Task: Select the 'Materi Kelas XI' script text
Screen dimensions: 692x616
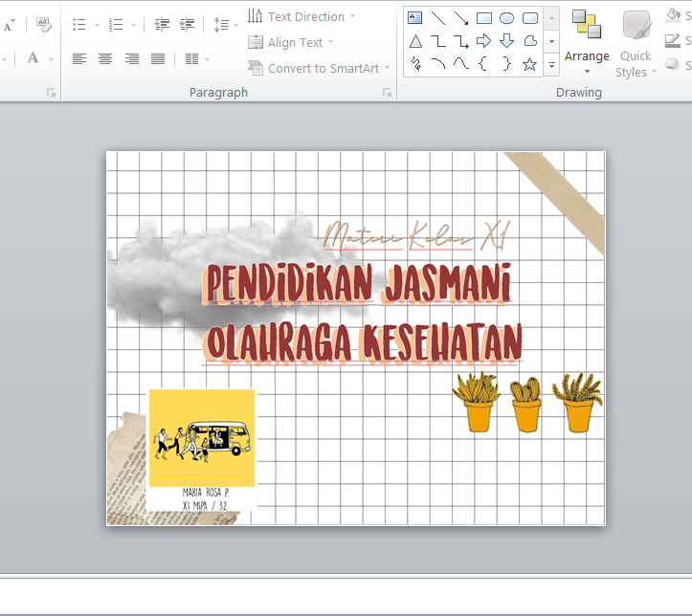Action: (x=416, y=236)
